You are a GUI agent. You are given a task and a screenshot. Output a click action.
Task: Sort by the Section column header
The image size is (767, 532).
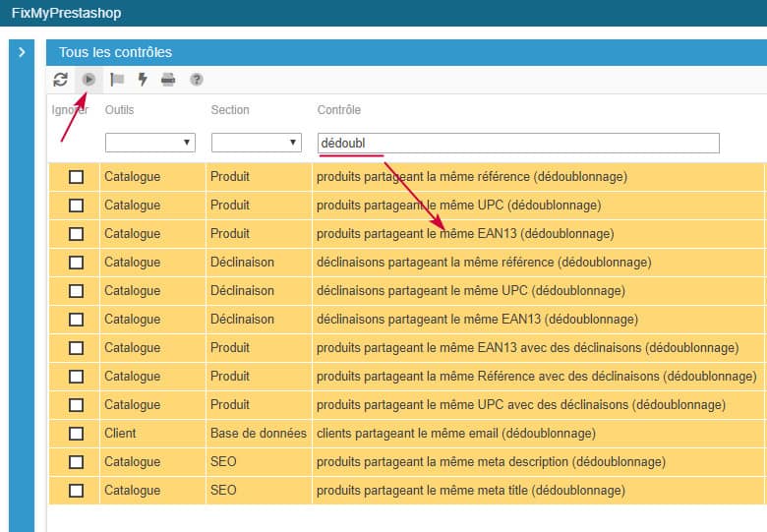(x=230, y=110)
